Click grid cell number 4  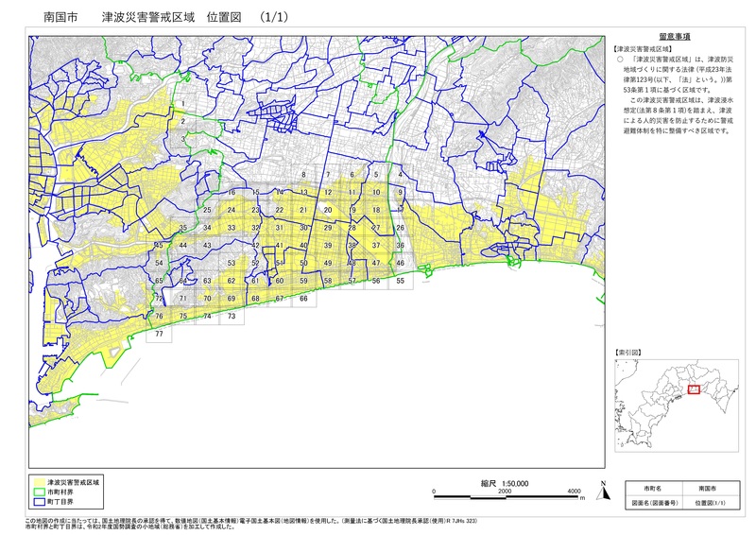400,175
